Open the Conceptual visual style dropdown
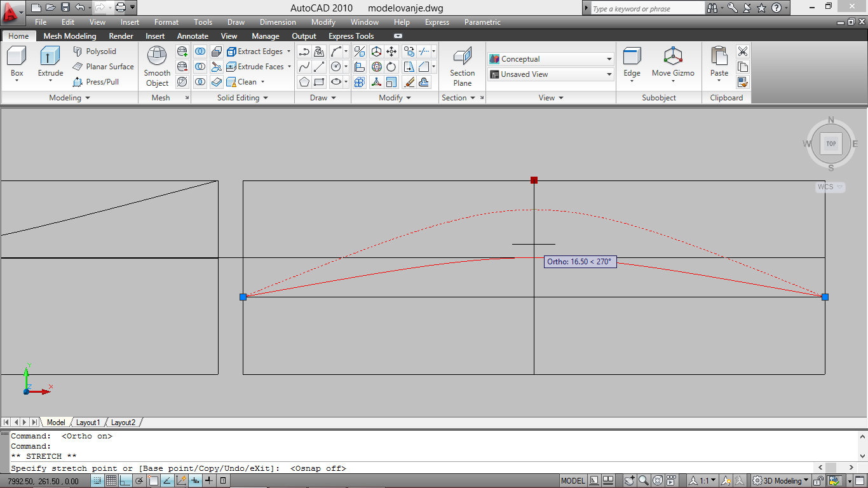Viewport: 868px width, 488px height. 550,59
